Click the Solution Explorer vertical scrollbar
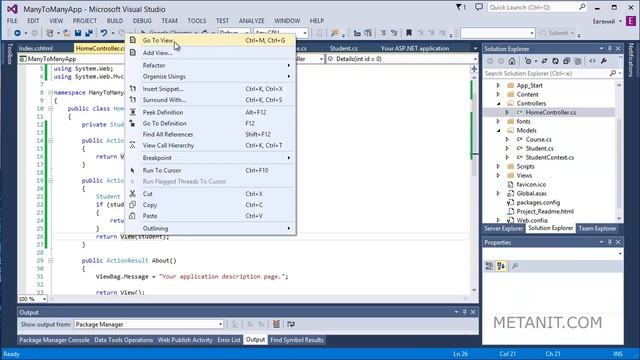Image resolution: width=640 pixels, height=360 pixels. (619, 151)
